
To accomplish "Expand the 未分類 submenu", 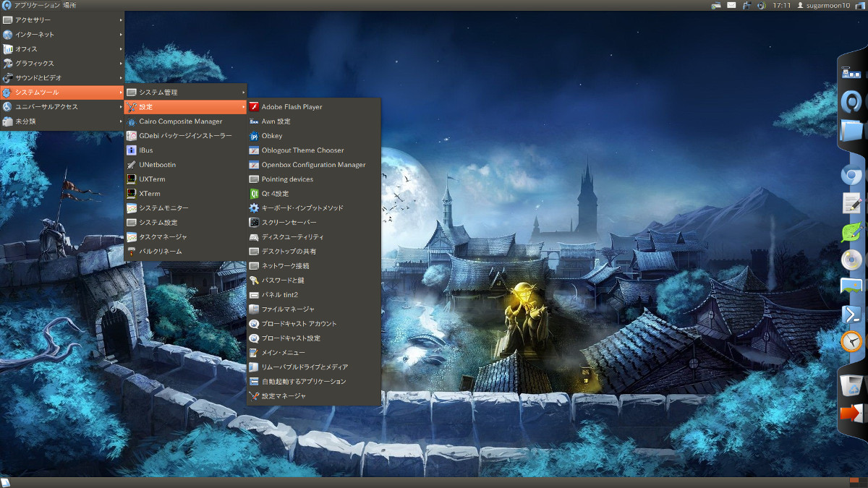I will pyautogui.click(x=62, y=121).
